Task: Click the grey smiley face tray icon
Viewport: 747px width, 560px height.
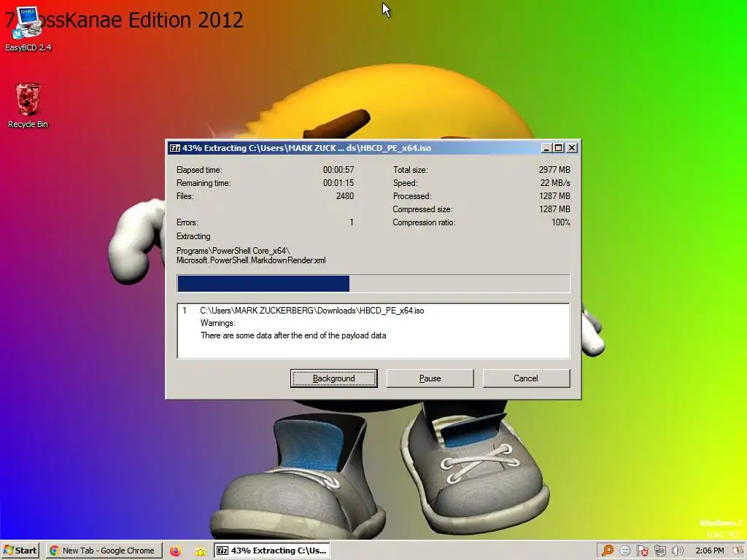Action: (x=625, y=551)
